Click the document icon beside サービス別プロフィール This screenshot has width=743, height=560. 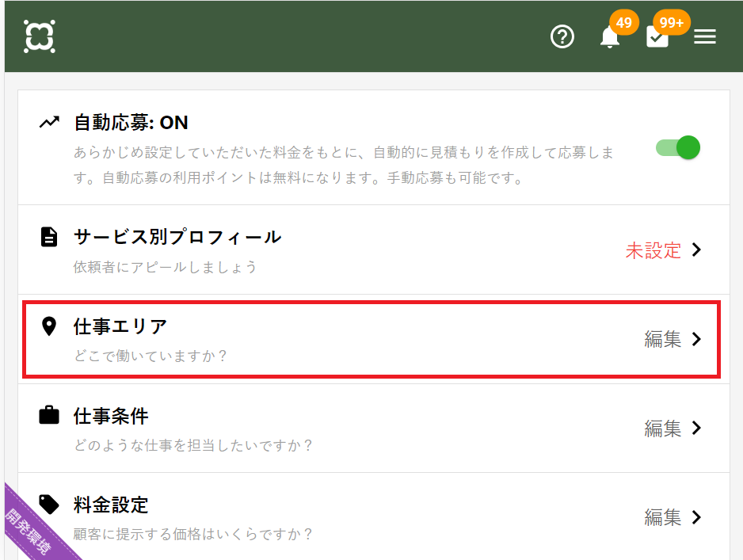coord(49,237)
